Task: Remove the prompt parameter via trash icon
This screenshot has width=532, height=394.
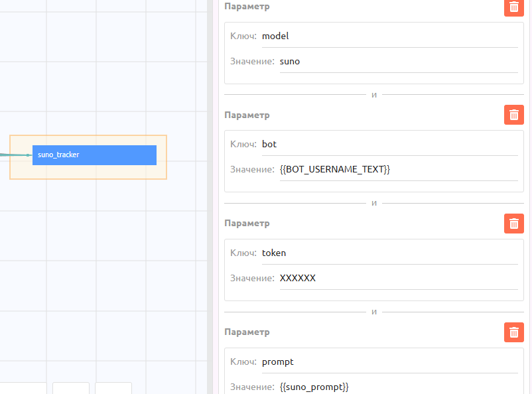Action: point(513,332)
